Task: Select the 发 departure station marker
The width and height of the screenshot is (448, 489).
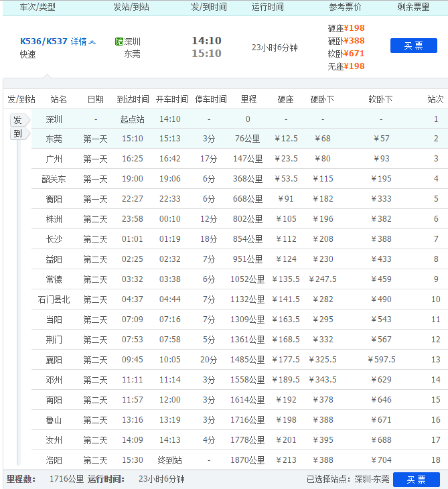Action: click(x=20, y=120)
